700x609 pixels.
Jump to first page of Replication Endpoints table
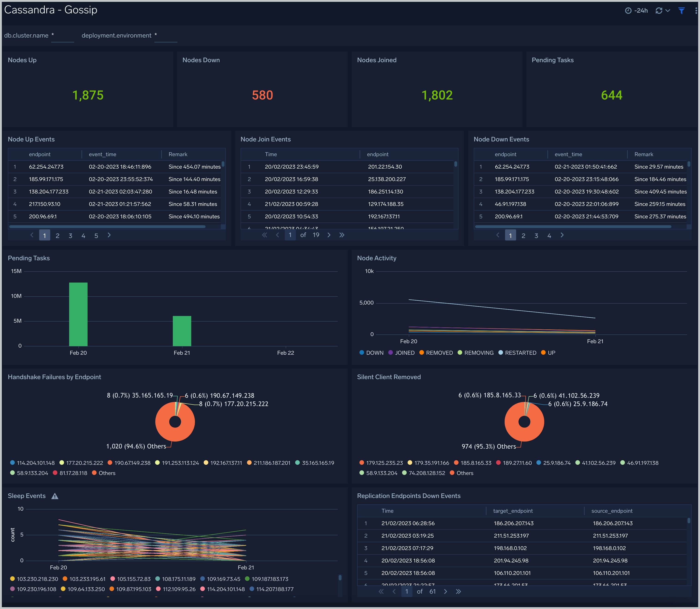pos(381,591)
